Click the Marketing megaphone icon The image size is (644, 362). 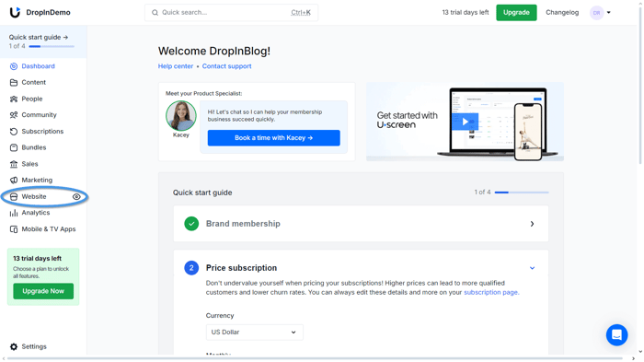14,181
